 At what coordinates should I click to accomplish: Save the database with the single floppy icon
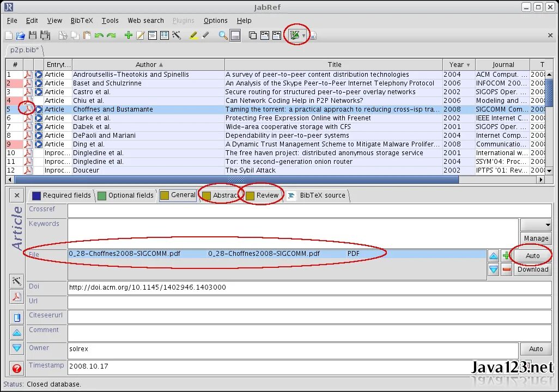pyautogui.click(x=33, y=35)
